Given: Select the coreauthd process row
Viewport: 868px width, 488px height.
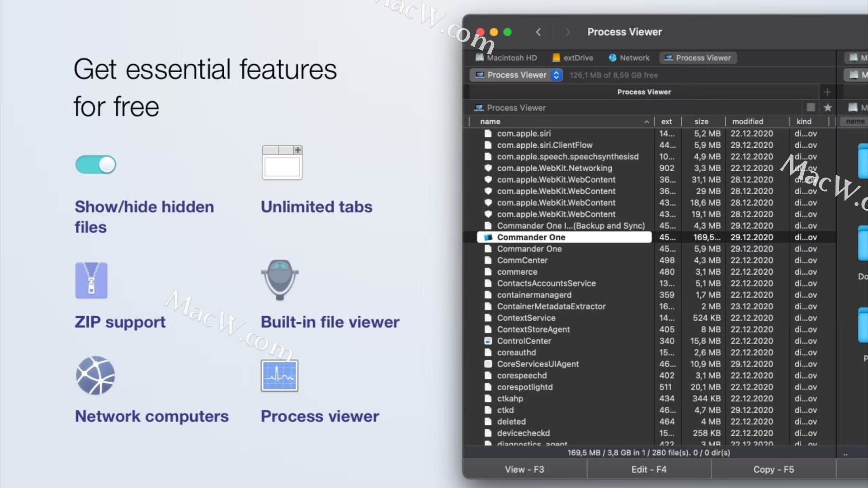Looking at the screenshot, I should pos(650,352).
